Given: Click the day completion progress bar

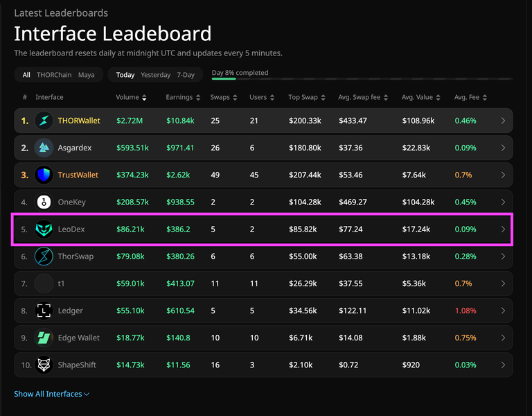Looking at the screenshot, I should pyautogui.click(x=362, y=79).
